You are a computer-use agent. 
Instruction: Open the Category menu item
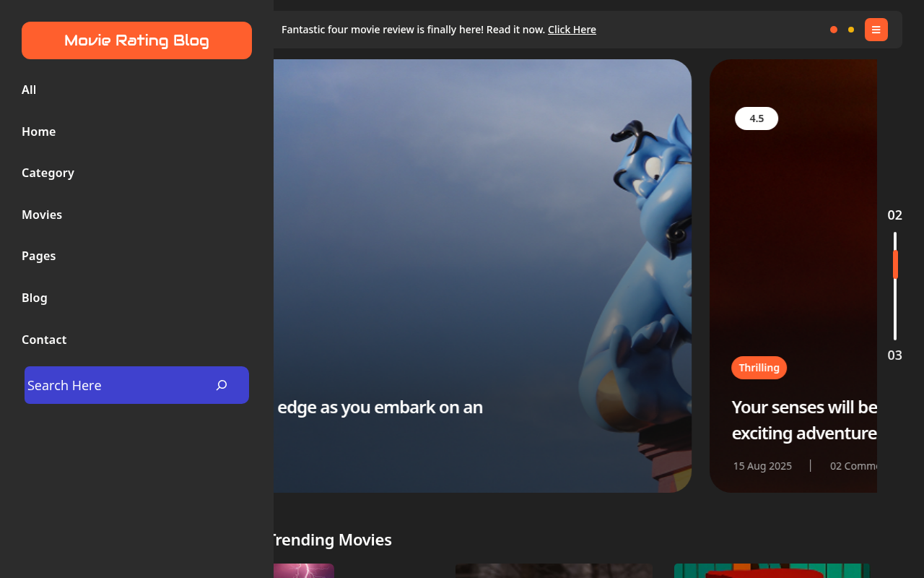(48, 173)
